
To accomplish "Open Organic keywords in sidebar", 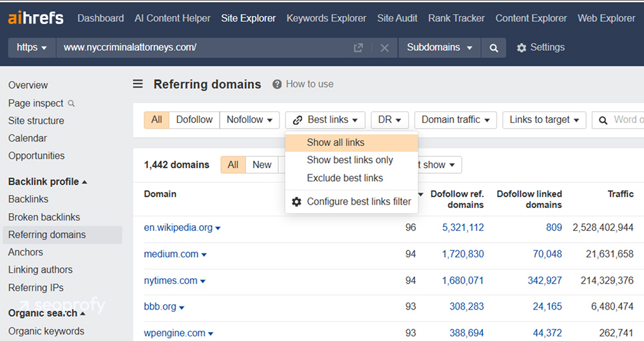I will click(46, 331).
